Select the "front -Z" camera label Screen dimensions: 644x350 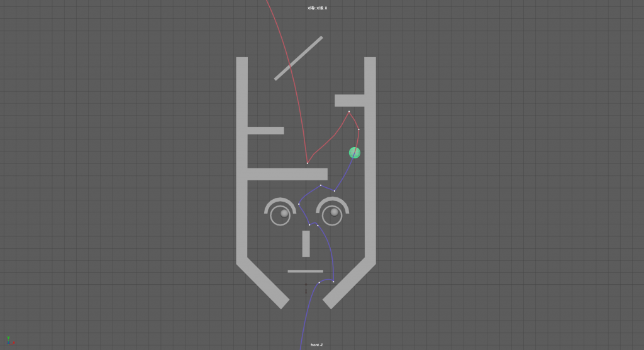(x=317, y=345)
